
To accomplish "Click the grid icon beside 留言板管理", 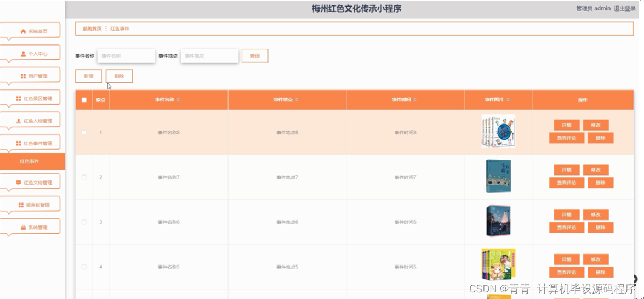I will click(21, 205).
